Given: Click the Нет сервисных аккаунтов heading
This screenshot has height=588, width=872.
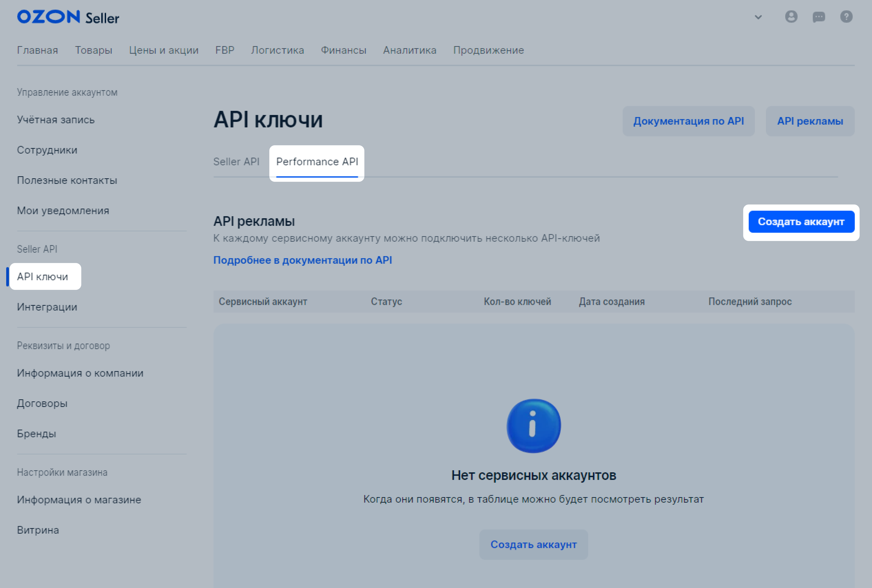Looking at the screenshot, I should point(533,475).
